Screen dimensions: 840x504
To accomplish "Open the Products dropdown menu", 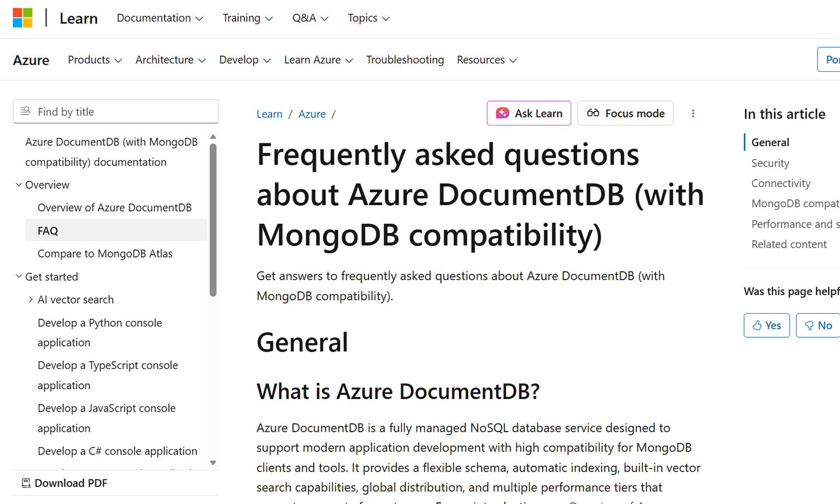I will [x=95, y=60].
